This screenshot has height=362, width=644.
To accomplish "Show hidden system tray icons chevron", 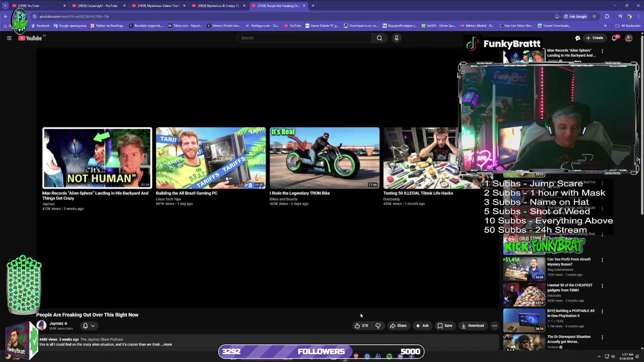I will [x=599, y=356].
